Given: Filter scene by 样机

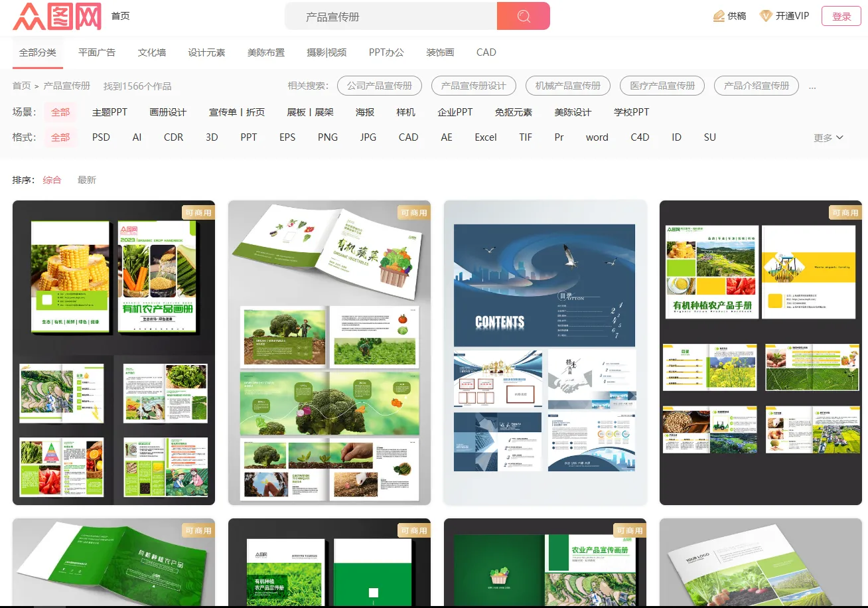Looking at the screenshot, I should coord(406,112).
